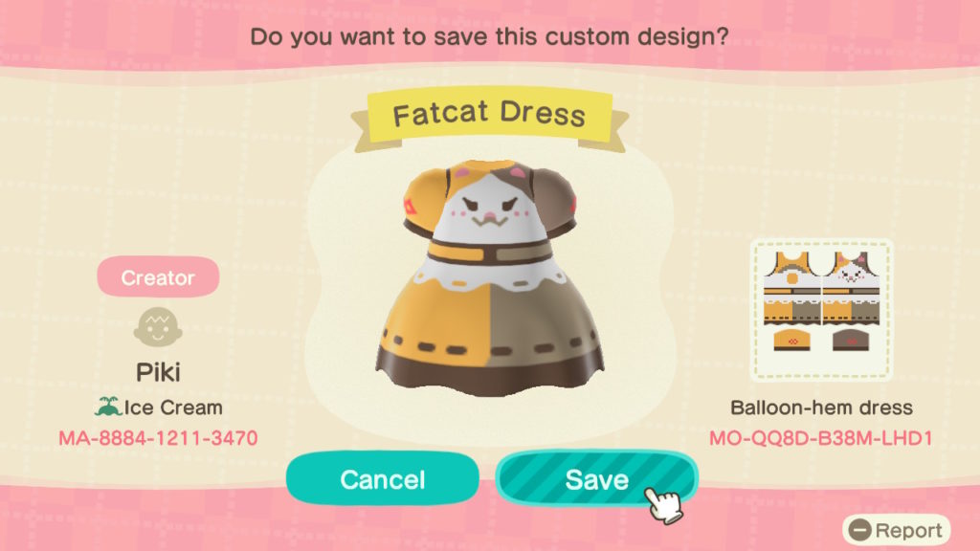Click the island palm tree icon

coord(107,407)
